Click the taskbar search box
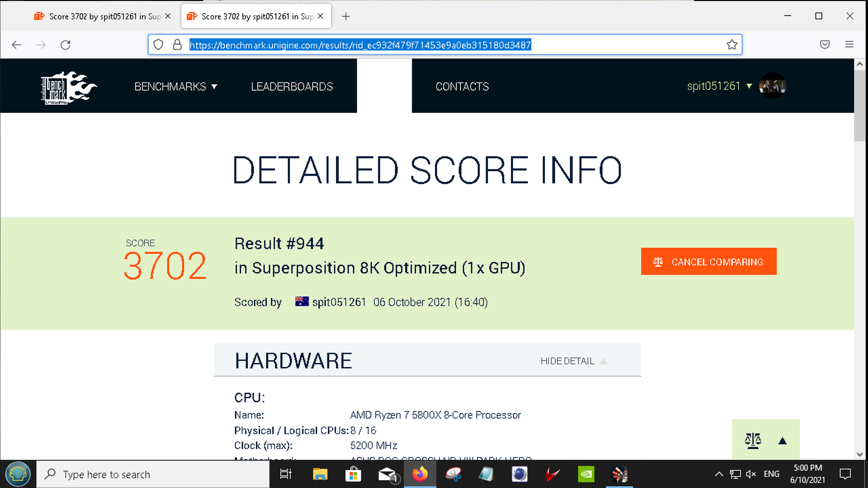868x488 pixels. click(153, 474)
